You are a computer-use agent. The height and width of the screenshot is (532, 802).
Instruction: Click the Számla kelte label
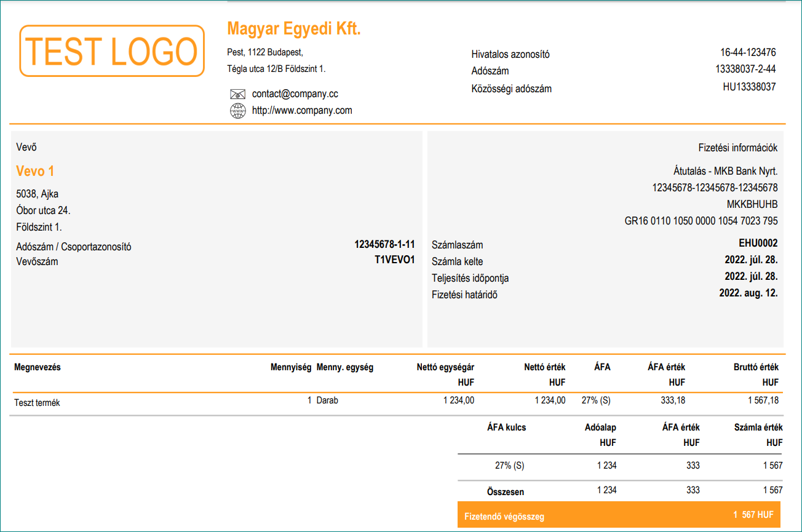(x=458, y=261)
